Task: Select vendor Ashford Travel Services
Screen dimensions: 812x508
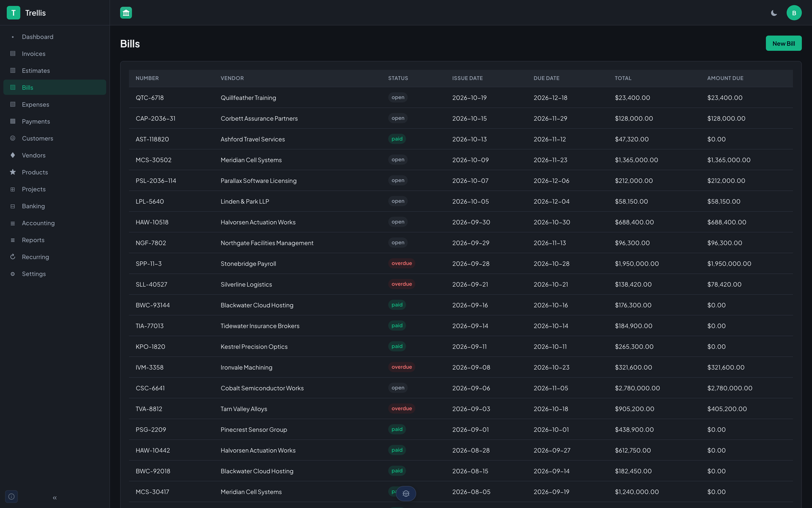Action: point(253,139)
